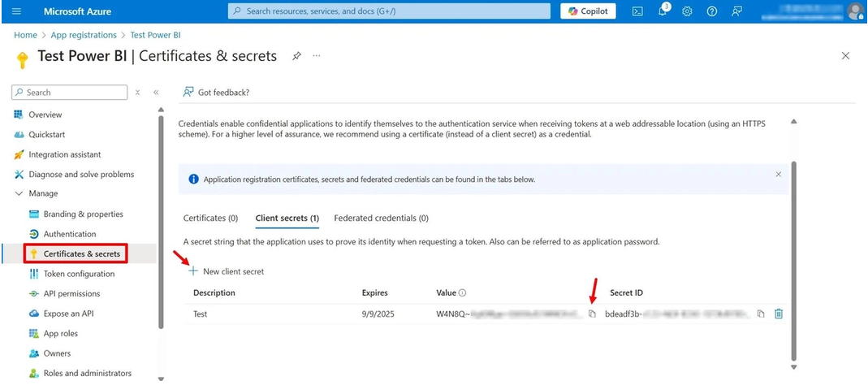Open the notifications bell

pos(663,11)
